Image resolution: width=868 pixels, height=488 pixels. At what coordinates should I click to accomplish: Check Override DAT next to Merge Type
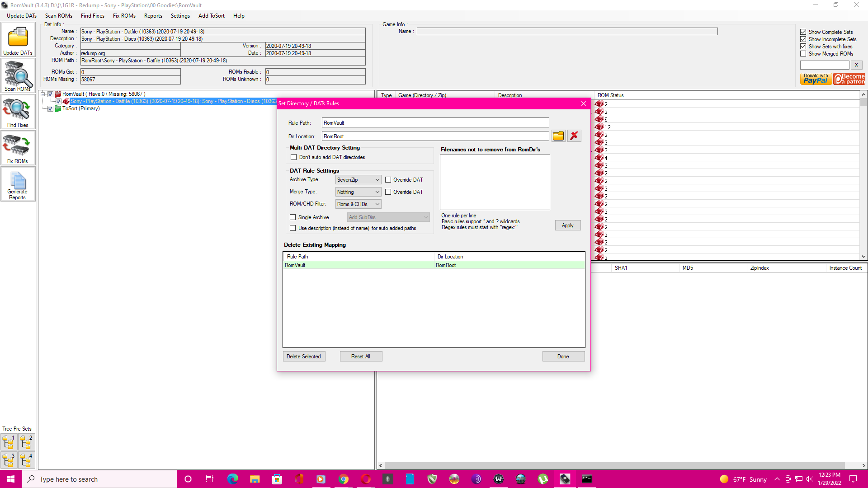pos(388,192)
